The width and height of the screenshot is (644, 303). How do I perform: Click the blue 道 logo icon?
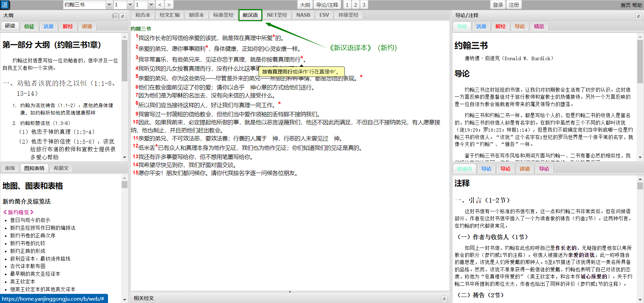pyautogui.click(x=5, y=5)
